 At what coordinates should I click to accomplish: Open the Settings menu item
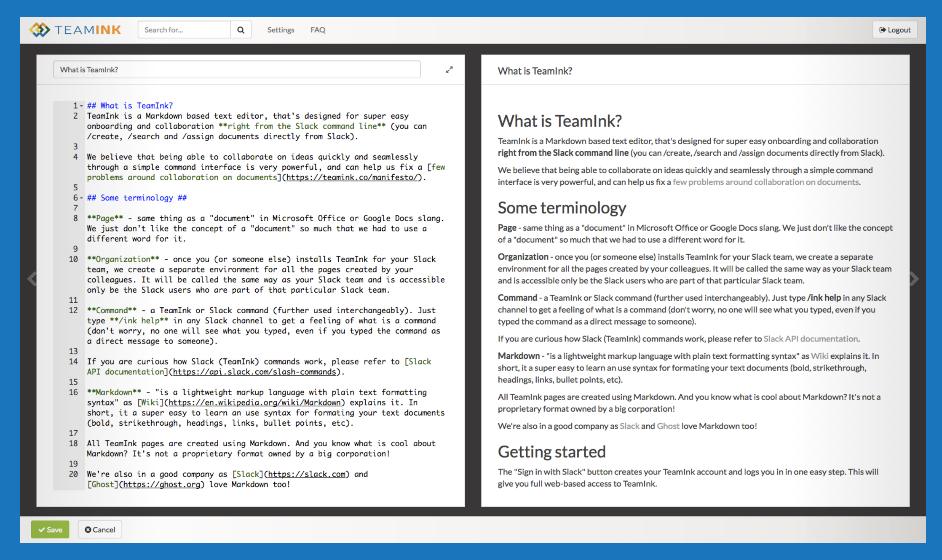281,30
